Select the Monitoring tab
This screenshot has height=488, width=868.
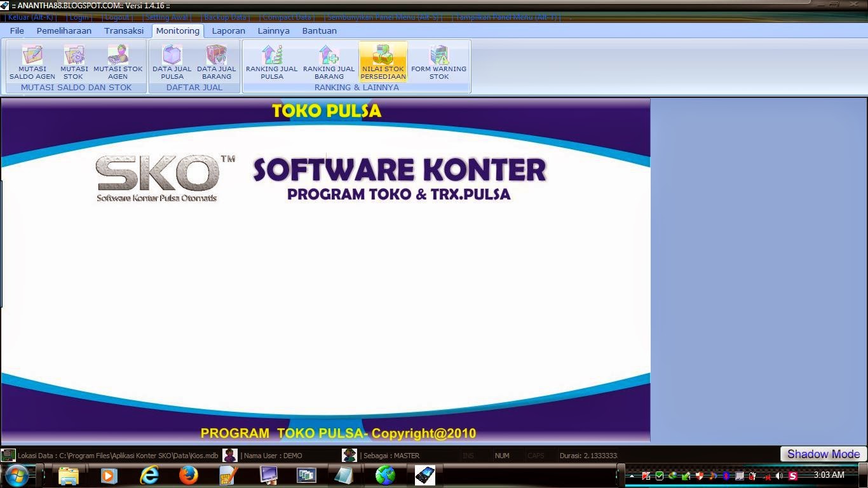coord(178,30)
